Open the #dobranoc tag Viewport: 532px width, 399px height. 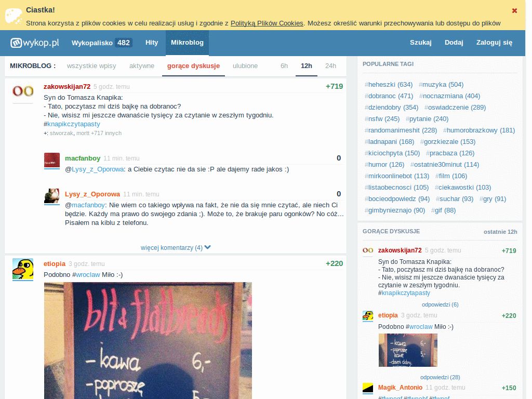(389, 96)
